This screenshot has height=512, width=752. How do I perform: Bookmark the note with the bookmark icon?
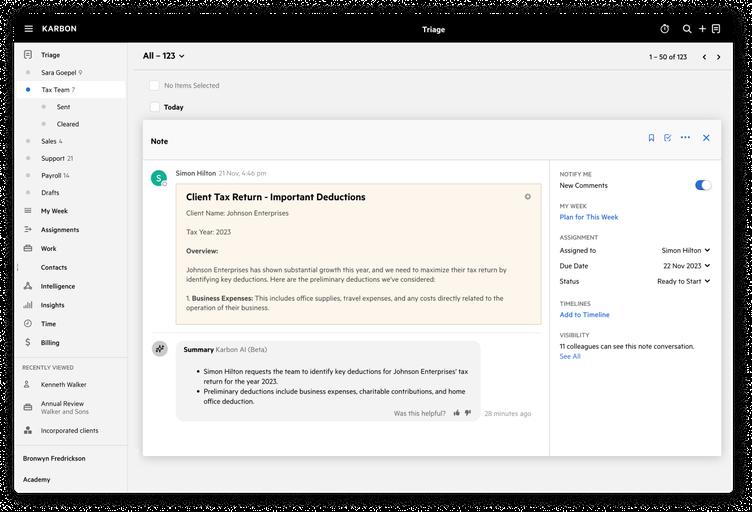point(651,138)
